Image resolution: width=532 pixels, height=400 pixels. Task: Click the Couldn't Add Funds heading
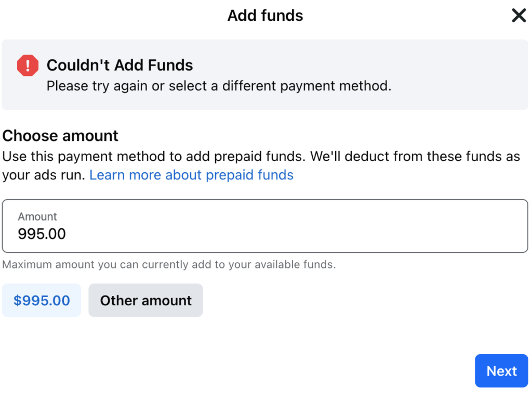pyautogui.click(x=120, y=65)
